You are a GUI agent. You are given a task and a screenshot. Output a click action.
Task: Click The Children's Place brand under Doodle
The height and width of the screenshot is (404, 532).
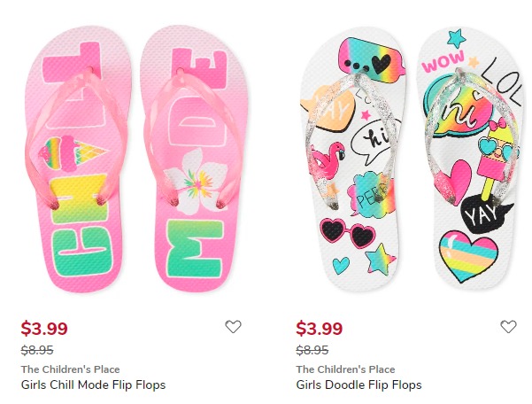click(x=345, y=369)
